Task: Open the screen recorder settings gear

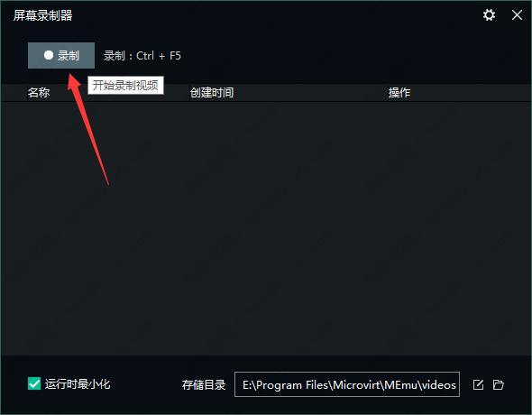Action: (489, 15)
